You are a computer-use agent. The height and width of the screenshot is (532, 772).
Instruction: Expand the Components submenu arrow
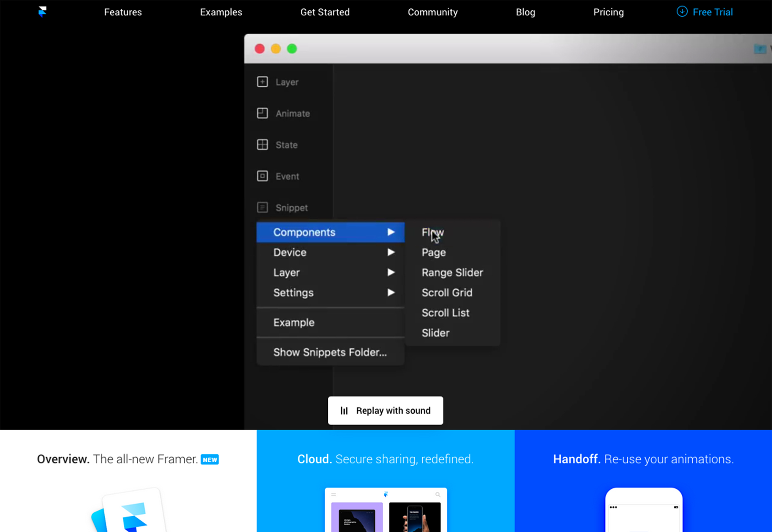point(391,232)
